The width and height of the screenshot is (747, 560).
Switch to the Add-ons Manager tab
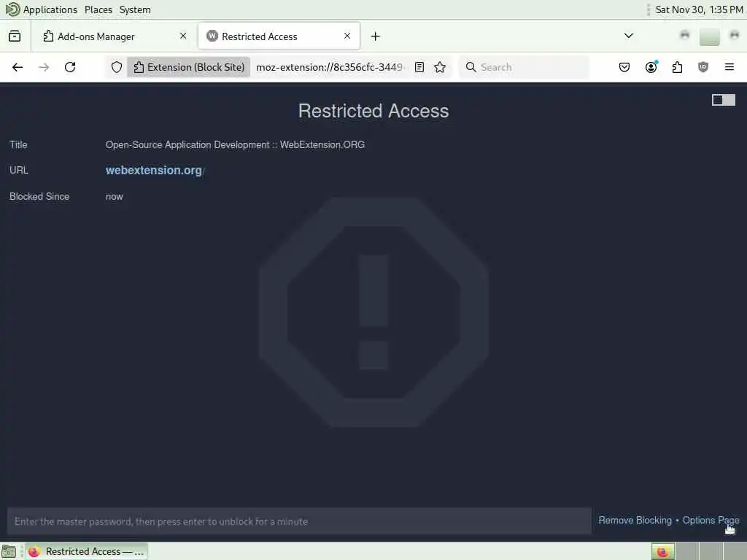(x=115, y=36)
